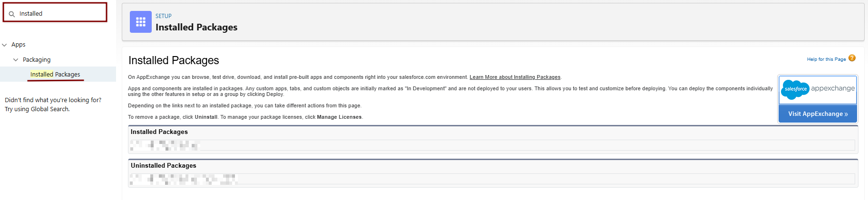Click the double arrow on Visit AppExchange
The image size is (868, 200).
(846, 114)
